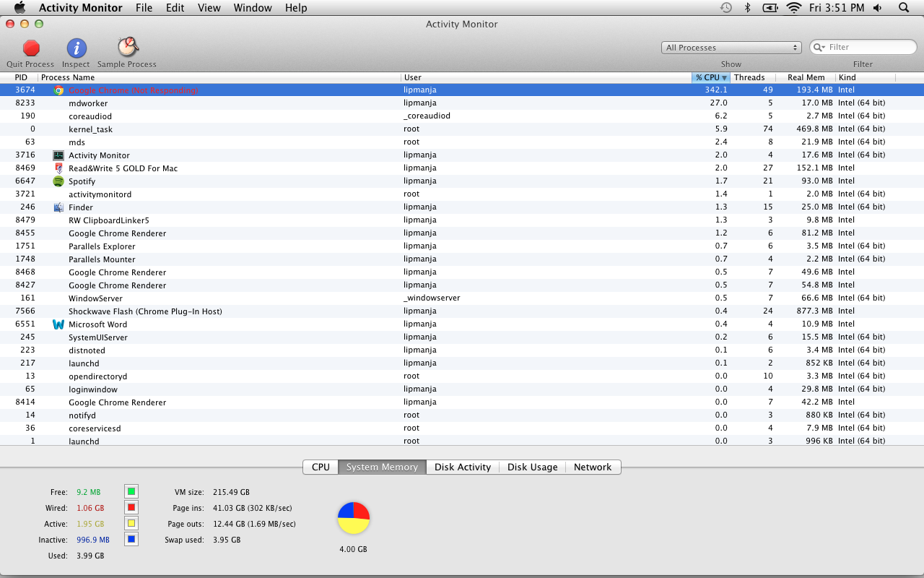Click the green Free memory color swatch

point(131,492)
